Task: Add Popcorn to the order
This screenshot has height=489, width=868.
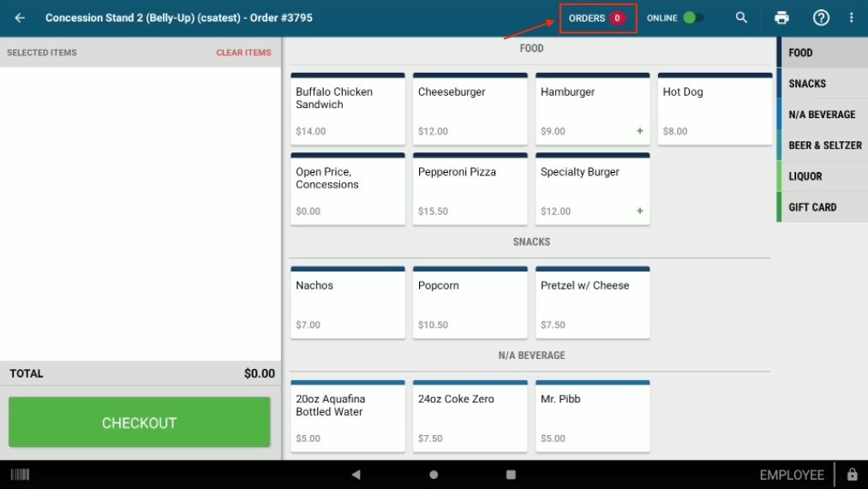Action: pos(470,302)
